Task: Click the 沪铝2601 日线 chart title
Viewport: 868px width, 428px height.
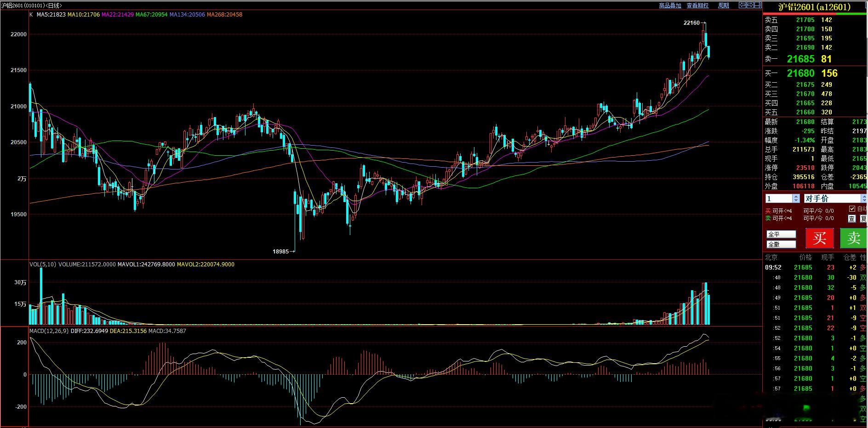Action: (x=31, y=6)
